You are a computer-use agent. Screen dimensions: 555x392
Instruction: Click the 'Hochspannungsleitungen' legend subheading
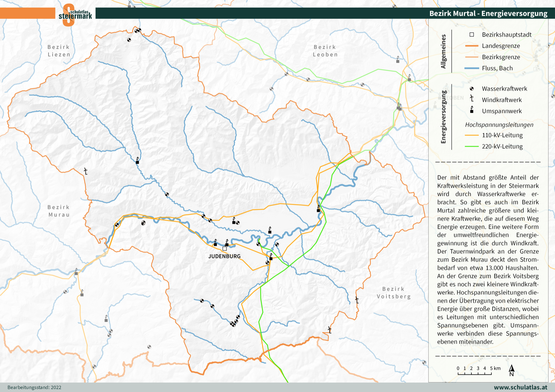tap(499, 125)
